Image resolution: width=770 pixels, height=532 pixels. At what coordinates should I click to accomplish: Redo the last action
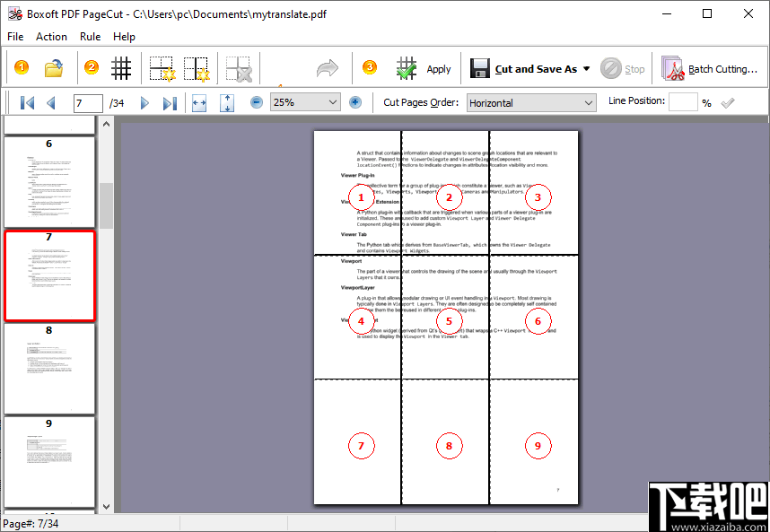pyautogui.click(x=327, y=67)
